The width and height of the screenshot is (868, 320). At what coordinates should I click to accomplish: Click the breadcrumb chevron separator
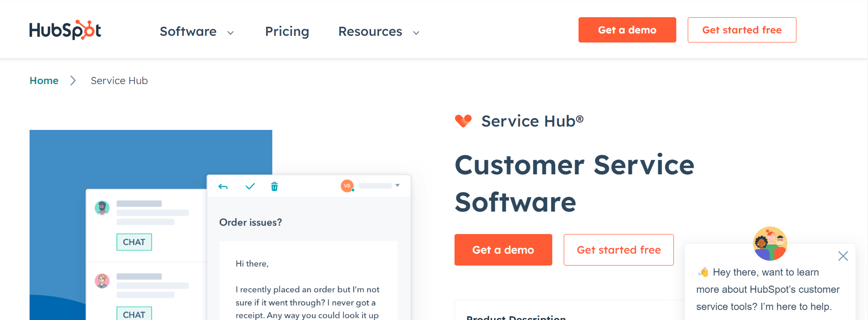pos(73,81)
